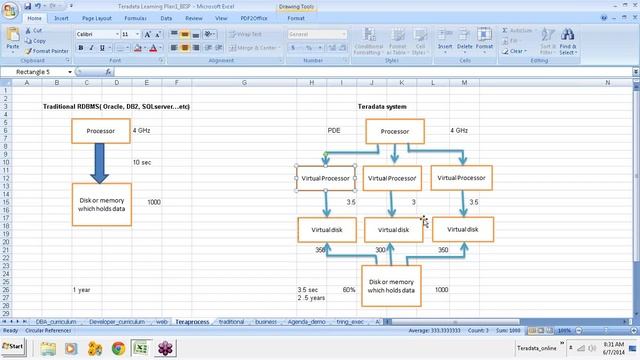The height and width of the screenshot is (360, 640).
Task: Open Name Box dropdown arrow
Action: [x=70, y=72]
